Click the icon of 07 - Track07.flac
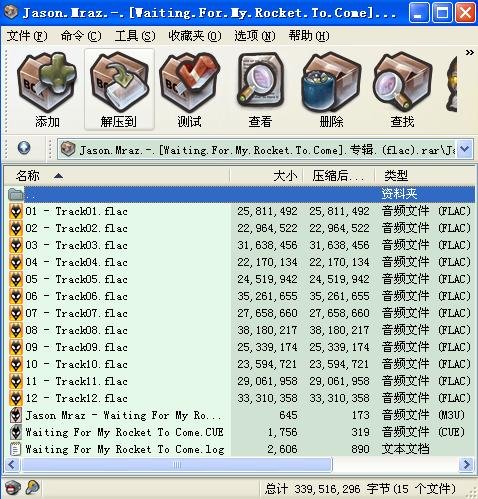Screen dimensions: 478x499 [x=16, y=313]
